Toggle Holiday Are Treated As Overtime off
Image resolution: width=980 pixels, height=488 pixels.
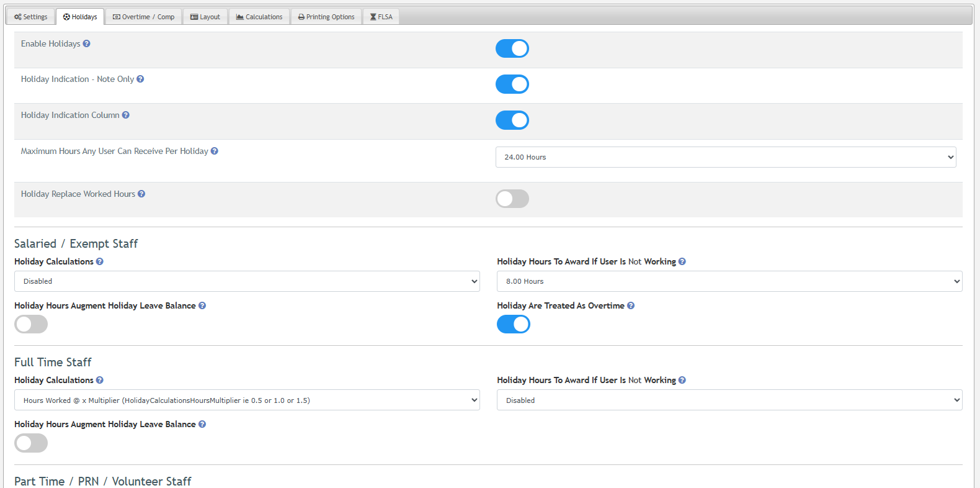[x=513, y=324]
